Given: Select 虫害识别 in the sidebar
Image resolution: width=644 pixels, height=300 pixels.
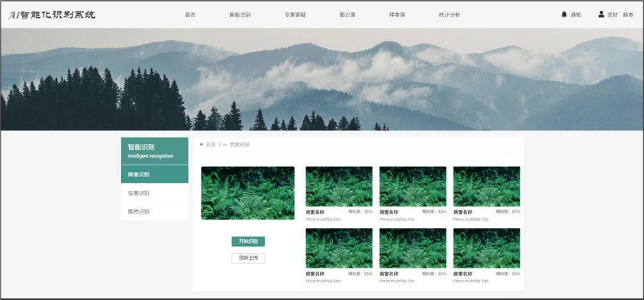Looking at the screenshot, I should 154,193.
